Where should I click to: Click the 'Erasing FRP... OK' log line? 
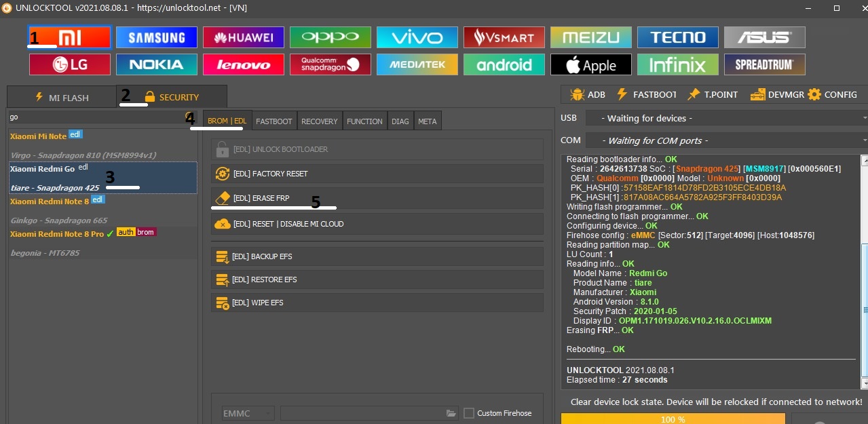pyautogui.click(x=600, y=330)
